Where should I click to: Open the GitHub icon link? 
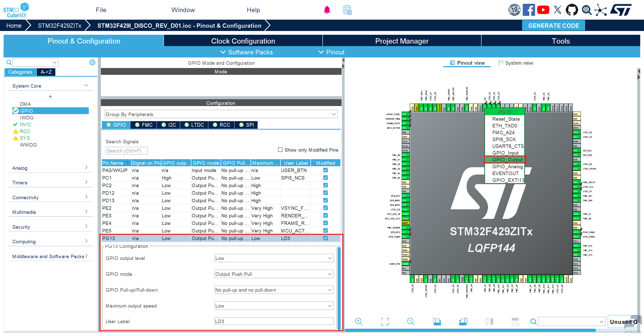click(572, 10)
